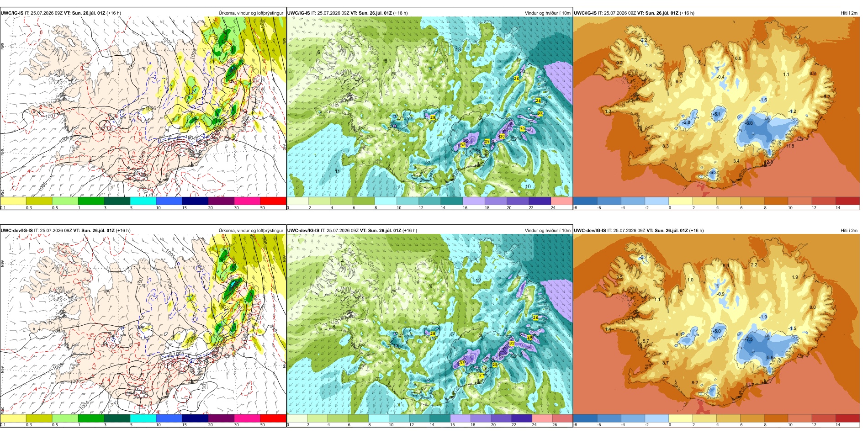Click the yellow 29 gust label on UWC wind map
Image resolution: width=868 pixels, height=434 pixels.
coord(433,117)
